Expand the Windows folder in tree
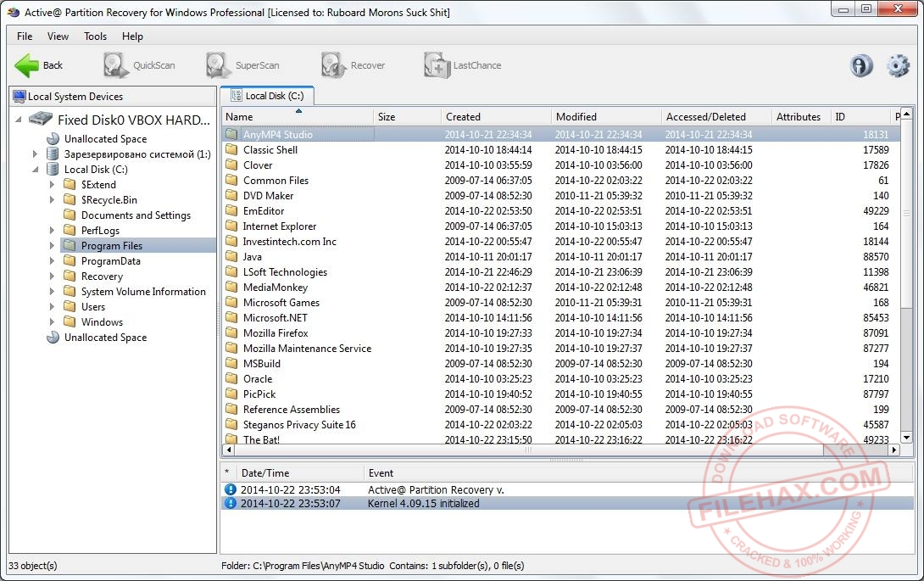Image resolution: width=924 pixels, height=581 pixels. point(53,322)
